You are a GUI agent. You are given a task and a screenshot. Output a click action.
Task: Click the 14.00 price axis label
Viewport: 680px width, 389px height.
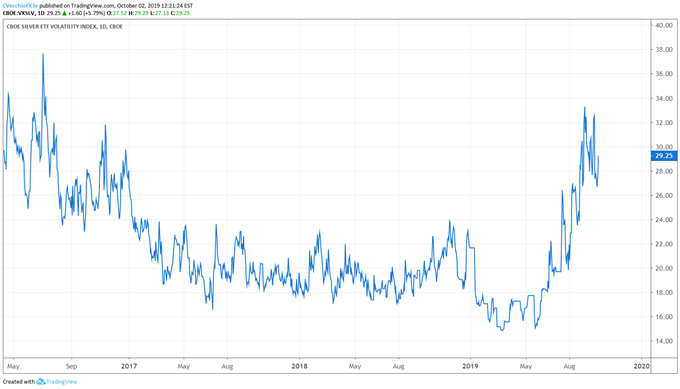pyautogui.click(x=664, y=341)
